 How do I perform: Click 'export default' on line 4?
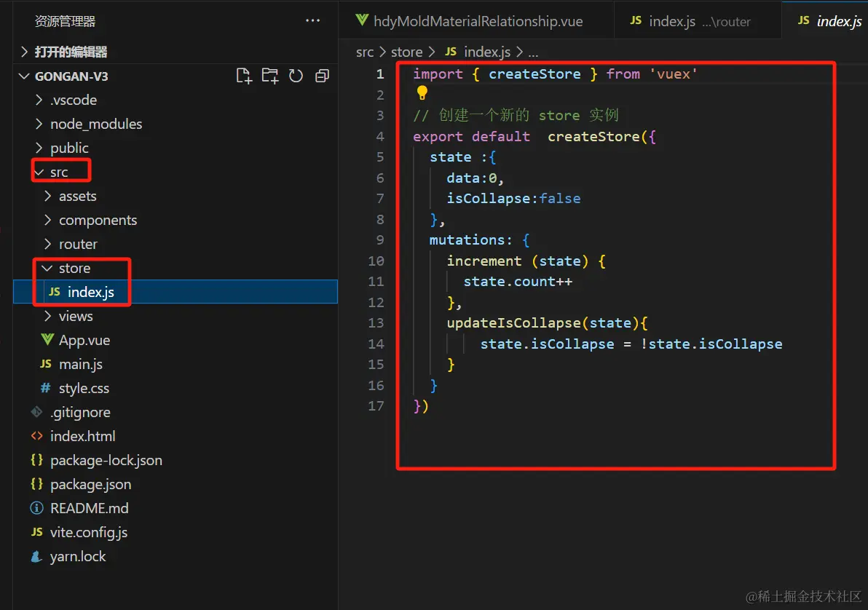(471, 136)
